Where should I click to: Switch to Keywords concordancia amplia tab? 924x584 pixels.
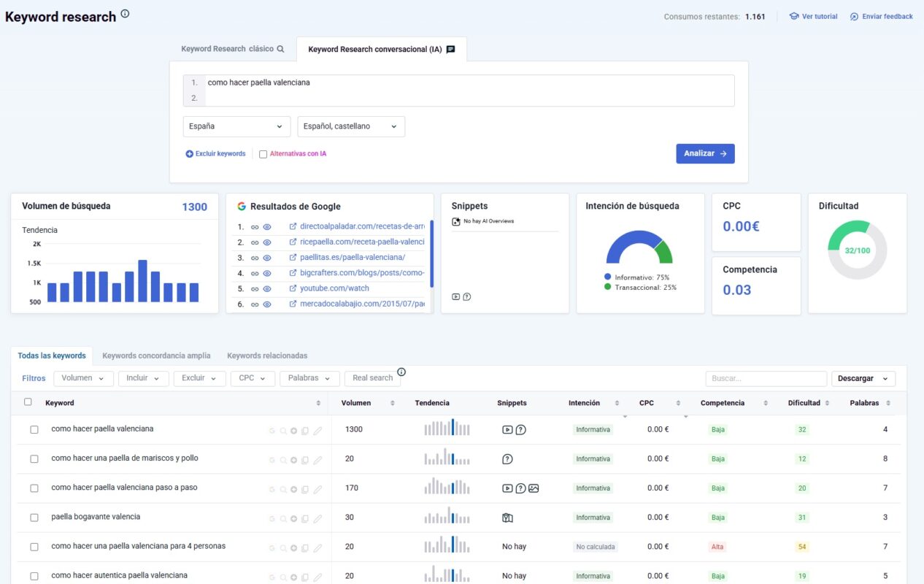(x=156, y=356)
